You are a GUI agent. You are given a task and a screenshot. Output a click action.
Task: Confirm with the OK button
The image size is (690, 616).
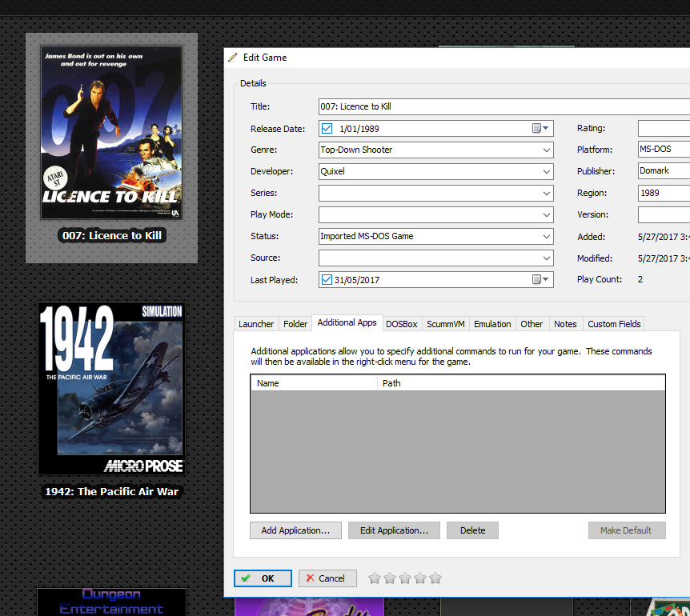click(263, 578)
